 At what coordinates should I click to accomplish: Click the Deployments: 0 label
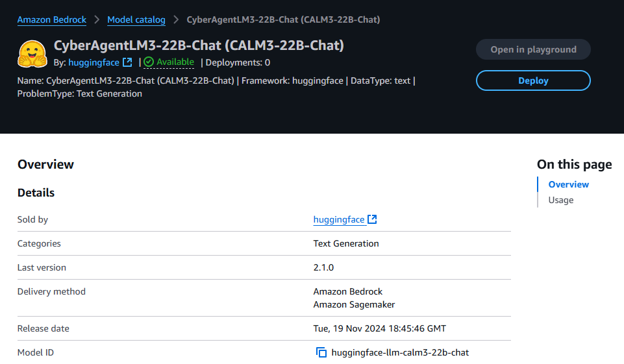point(238,62)
